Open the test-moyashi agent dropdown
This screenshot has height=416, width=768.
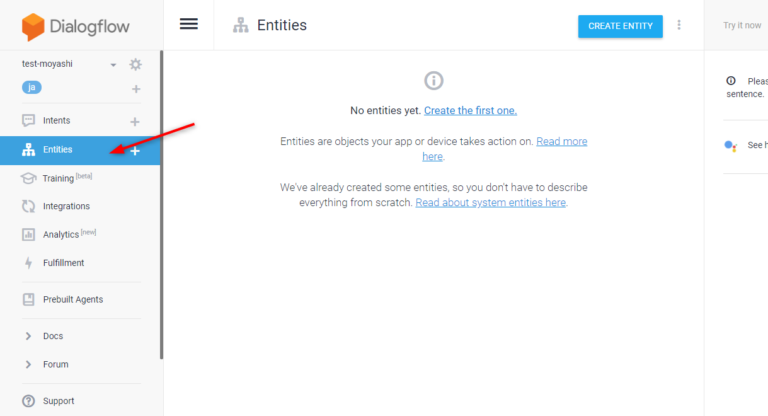click(113, 65)
